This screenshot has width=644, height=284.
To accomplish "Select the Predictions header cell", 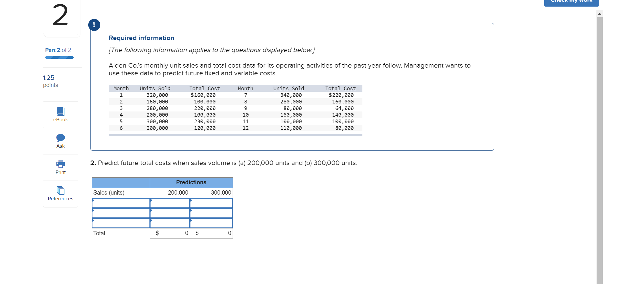I will [191, 182].
